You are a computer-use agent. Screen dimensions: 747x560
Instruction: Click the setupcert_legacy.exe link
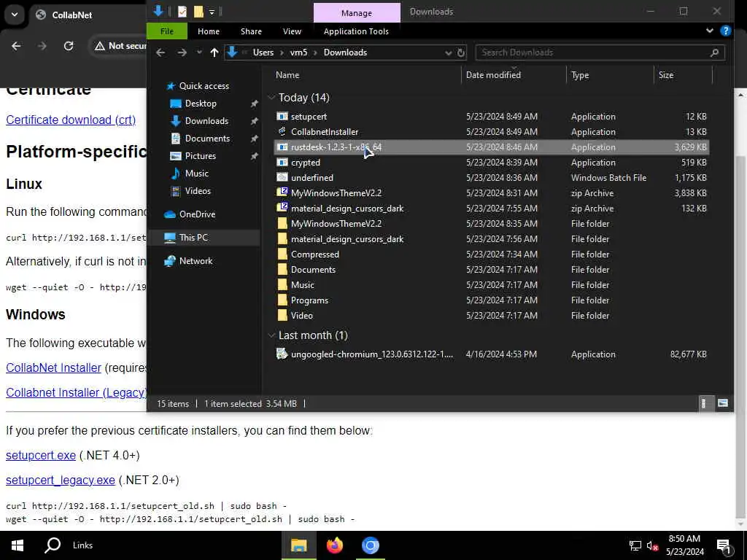[x=60, y=480]
